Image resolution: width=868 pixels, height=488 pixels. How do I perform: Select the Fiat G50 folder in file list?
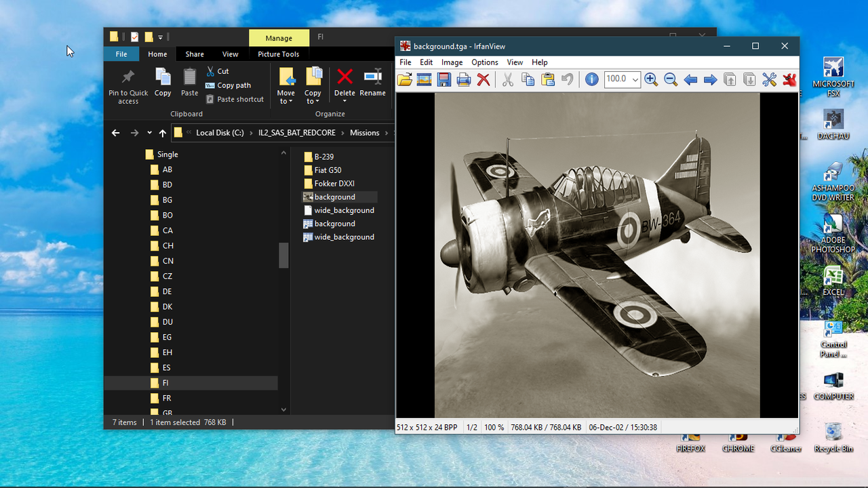pos(322,170)
